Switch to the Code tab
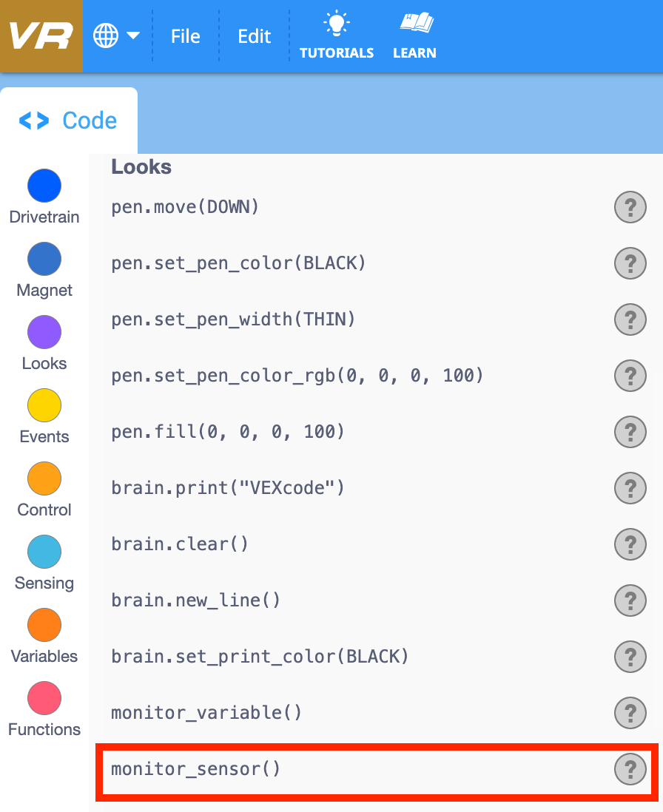This screenshot has height=812, width=663. point(68,120)
